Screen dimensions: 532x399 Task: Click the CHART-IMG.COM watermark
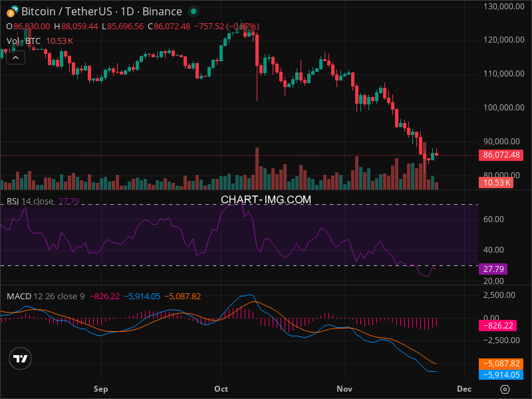[266, 199]
